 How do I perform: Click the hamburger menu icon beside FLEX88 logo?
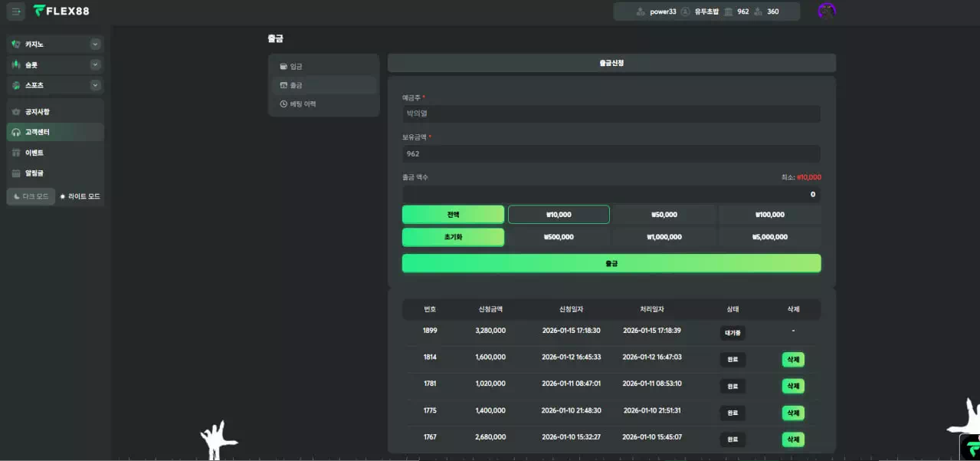(17, 11)
